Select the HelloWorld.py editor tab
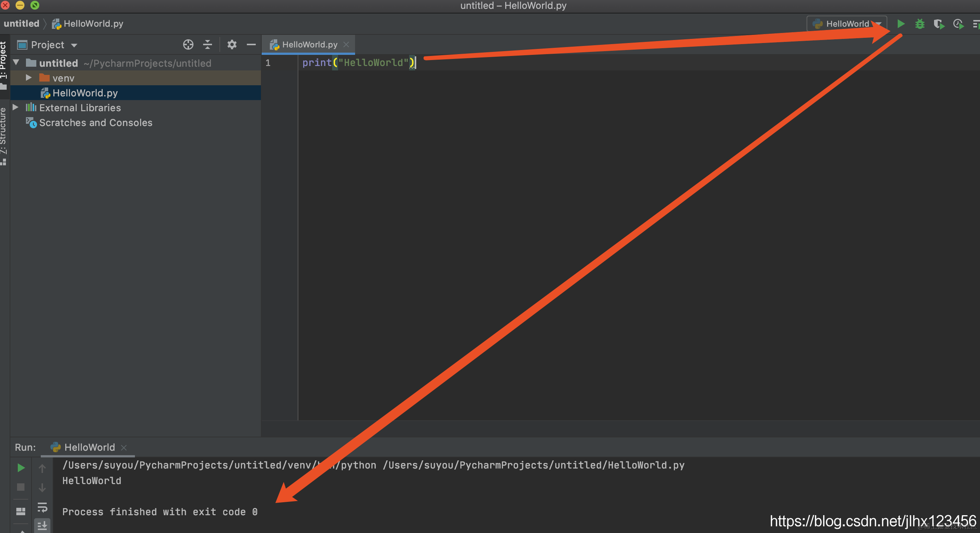The image size is (980, 533). (309, 45)
